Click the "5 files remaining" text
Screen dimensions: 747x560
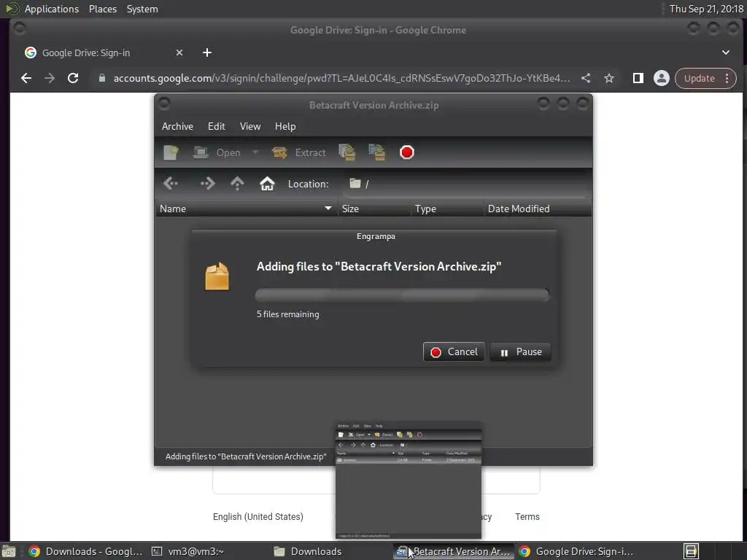pos(287,314)
